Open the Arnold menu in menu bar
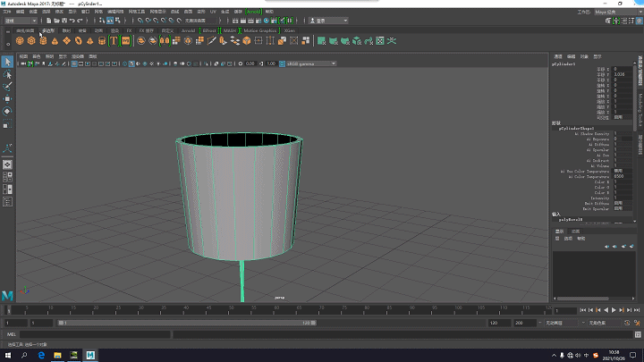Viewport: 644px width, 362px height. [255, 12]
